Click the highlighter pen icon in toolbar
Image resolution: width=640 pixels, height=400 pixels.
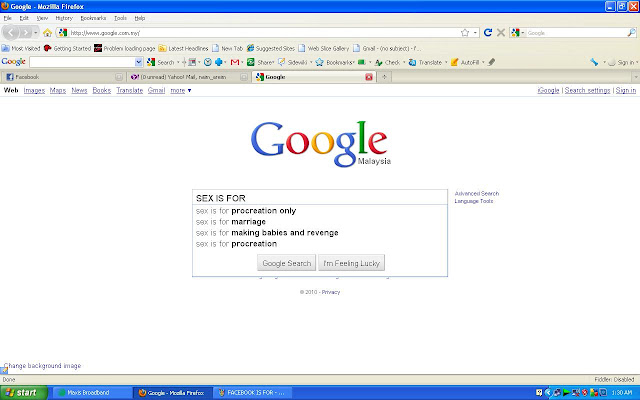point(492,62)
